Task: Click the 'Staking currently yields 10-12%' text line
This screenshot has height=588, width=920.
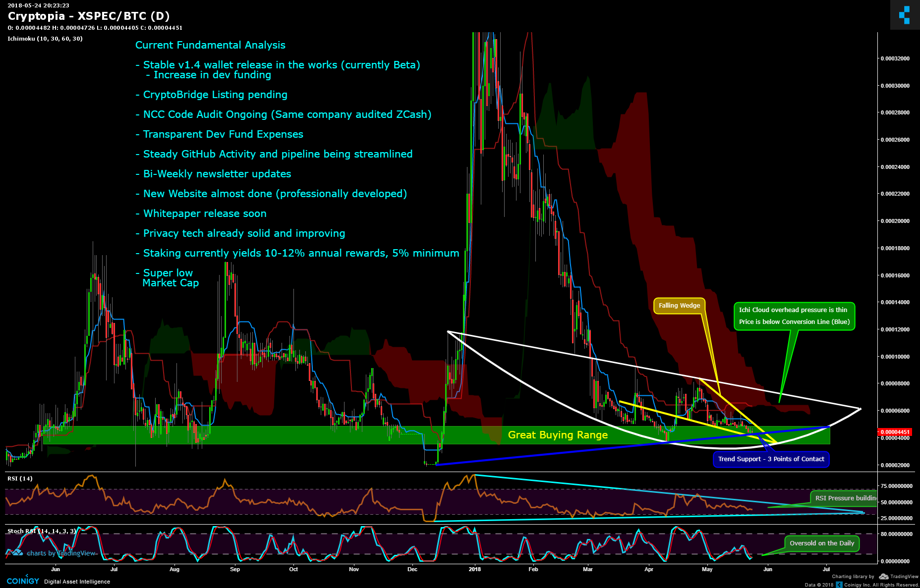Action: [297, 253]
